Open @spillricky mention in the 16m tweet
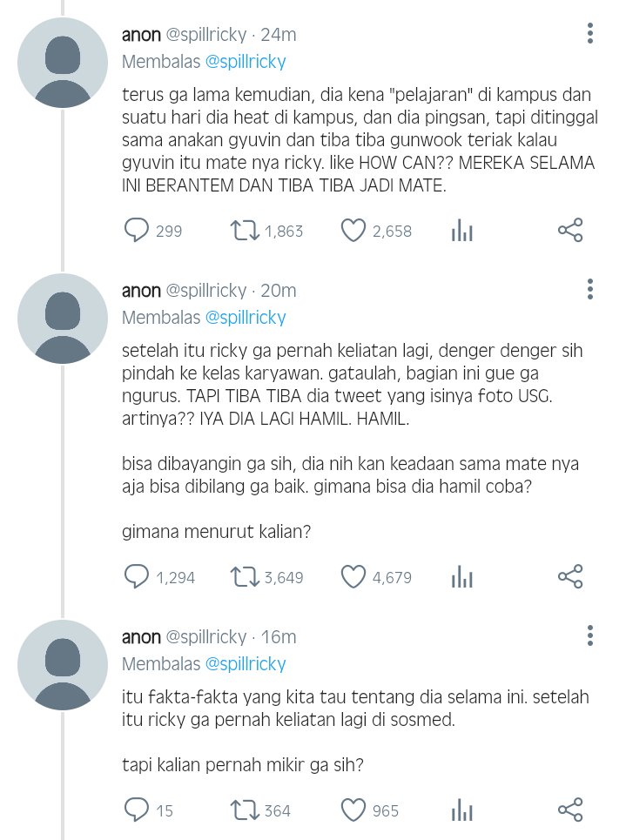626x840 pixels. pos(246,664)
